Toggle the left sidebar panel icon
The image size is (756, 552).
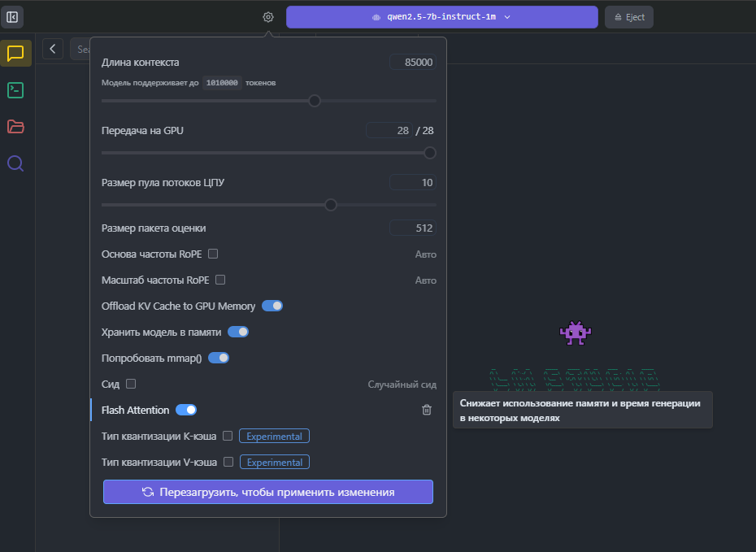click(x=13, y=16)
